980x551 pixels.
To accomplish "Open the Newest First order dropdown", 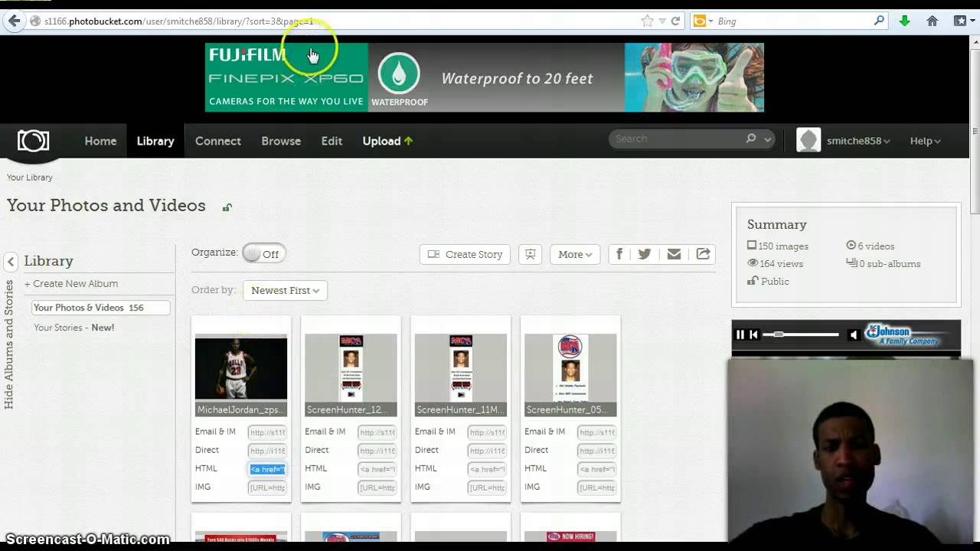I will point(285,290).
